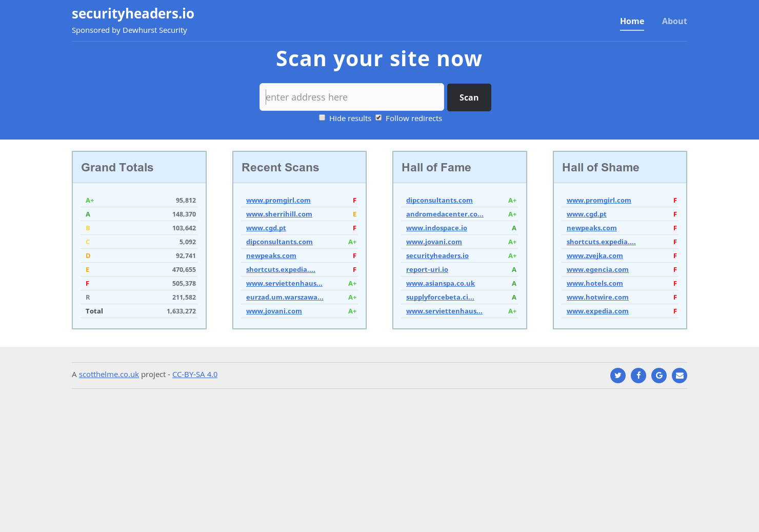Open dipconsultants.com in Hall of Fame
Screen dimensions: 759x532
(440, 200)
